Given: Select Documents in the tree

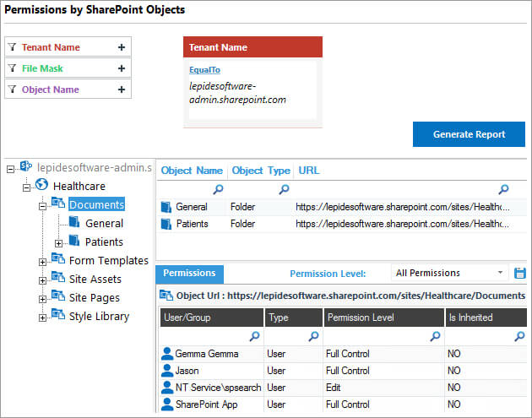Looking at the screenshot, I should click(97, 204).
